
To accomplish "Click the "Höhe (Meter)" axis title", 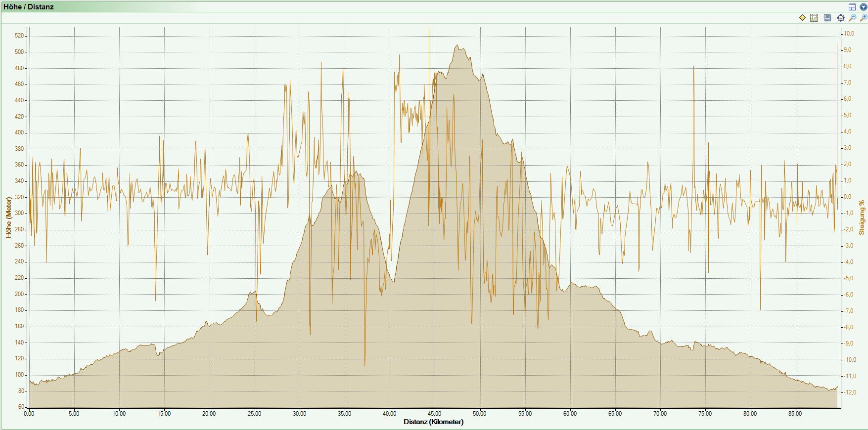I will click(x=8, y=217).
